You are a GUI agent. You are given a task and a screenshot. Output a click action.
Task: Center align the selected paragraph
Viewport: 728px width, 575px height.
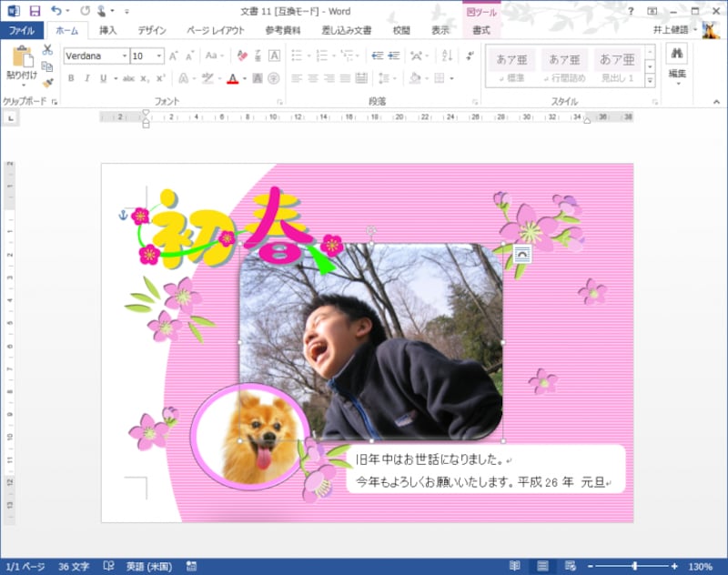click(312, 77)
